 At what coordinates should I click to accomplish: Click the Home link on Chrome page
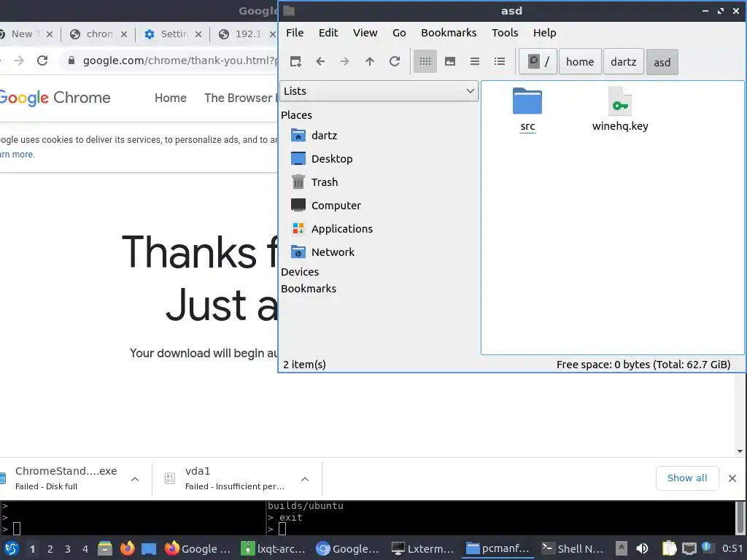(x=171, y=98)
